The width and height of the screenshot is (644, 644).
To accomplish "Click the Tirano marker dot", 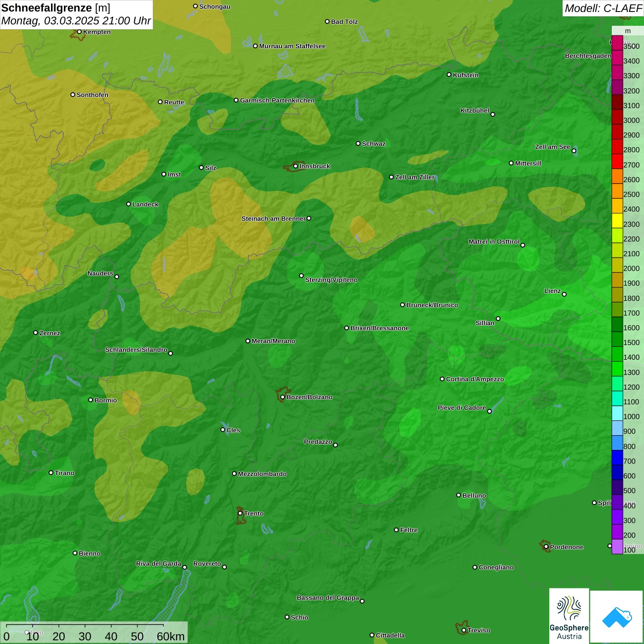I will pyautogui.click(x=51, y=473).
